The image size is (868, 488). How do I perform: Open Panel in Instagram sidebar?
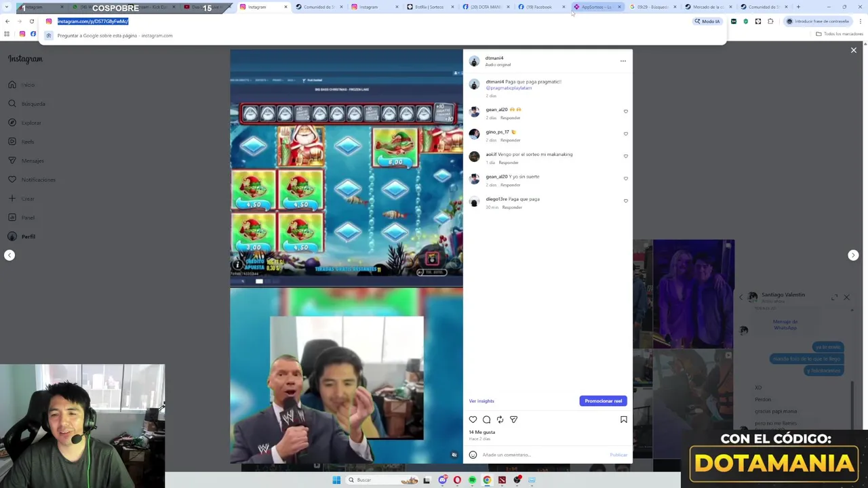(x=21, y=218)
